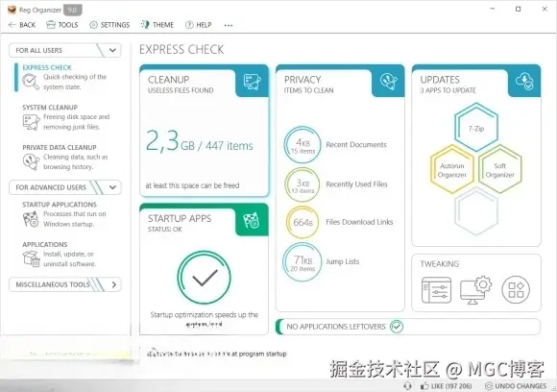The height and width of the screenshot is (392, 557).
Task: Click the 2,3 GB / 447 items value
Action: click(x=200, y=141)
